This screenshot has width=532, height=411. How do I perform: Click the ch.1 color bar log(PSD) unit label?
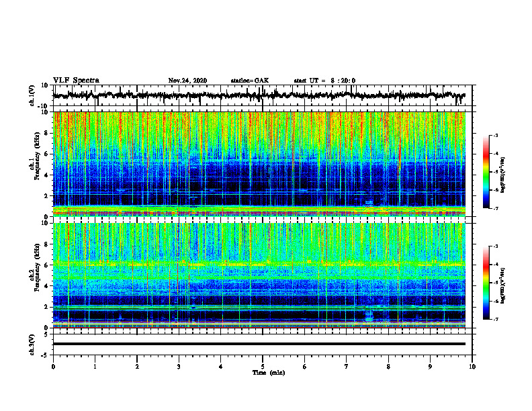[x=503, y=175]
